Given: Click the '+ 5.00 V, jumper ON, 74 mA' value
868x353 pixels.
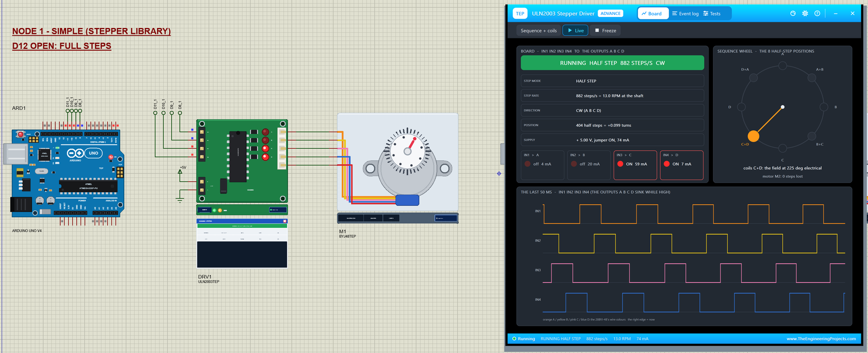Looking at the screenshot, I should pos(602,140).
